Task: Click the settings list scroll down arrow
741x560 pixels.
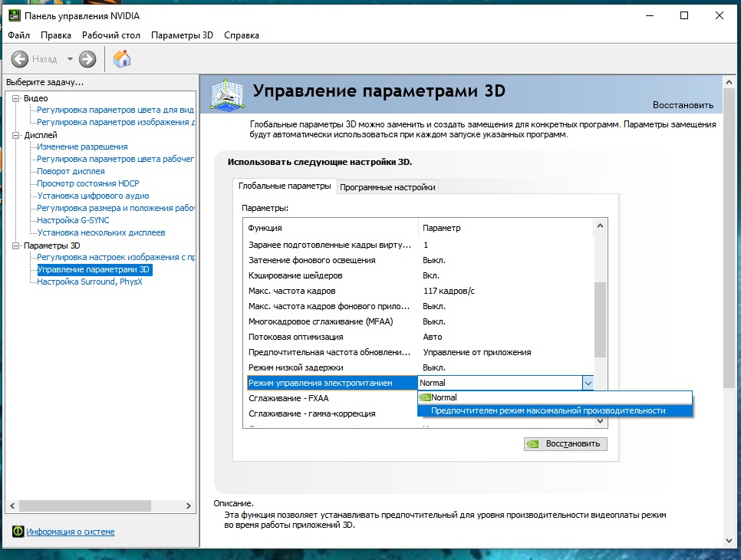Action: tap(600, 421)
